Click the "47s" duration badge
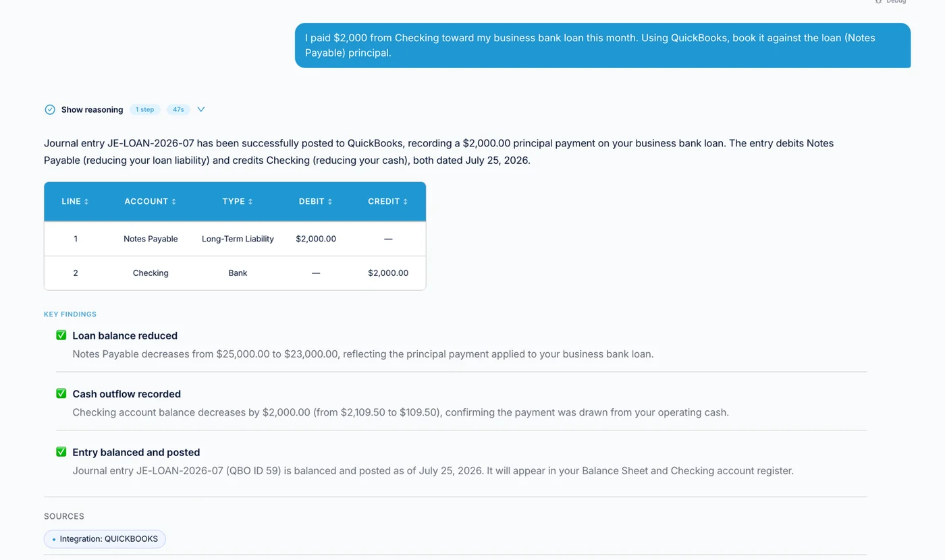Image resolution: width=945 pixels, height=560 pixels. [178, 109]
